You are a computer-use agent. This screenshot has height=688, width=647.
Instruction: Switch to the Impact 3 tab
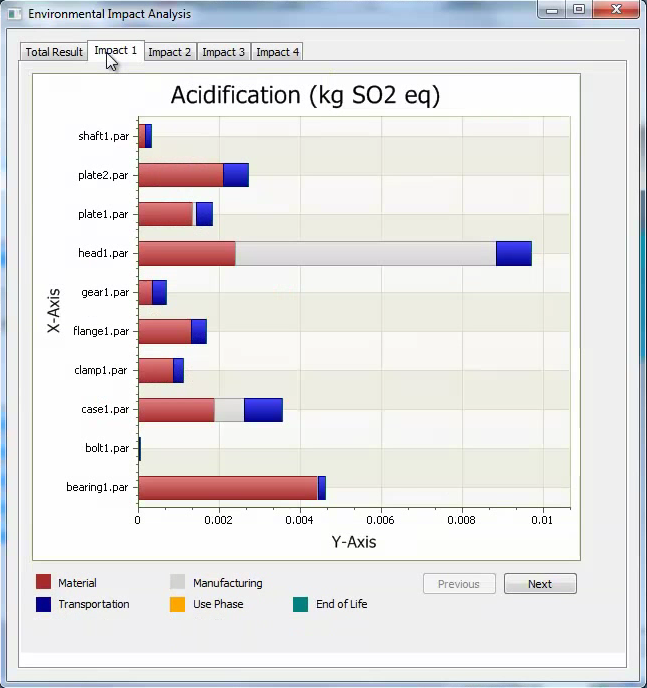click(223, 52)
